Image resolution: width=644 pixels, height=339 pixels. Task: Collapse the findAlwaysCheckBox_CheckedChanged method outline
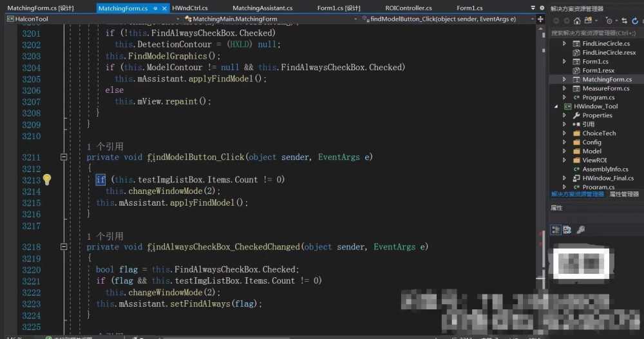pos(64,247)
